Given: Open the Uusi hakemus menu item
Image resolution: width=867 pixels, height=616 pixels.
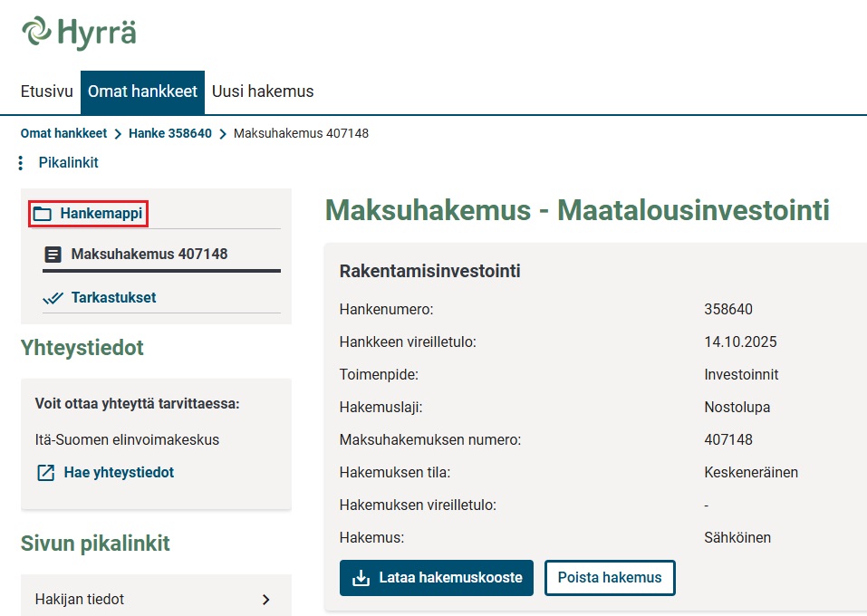Looking at the screenshot, I should [x=263, y=91].
